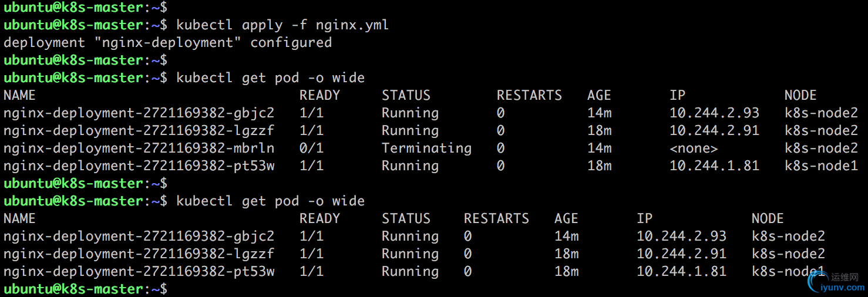The height and width of the screenshot is (297, 868).
Task: Click the Terminating status value
Action: (x=426, y=148)
